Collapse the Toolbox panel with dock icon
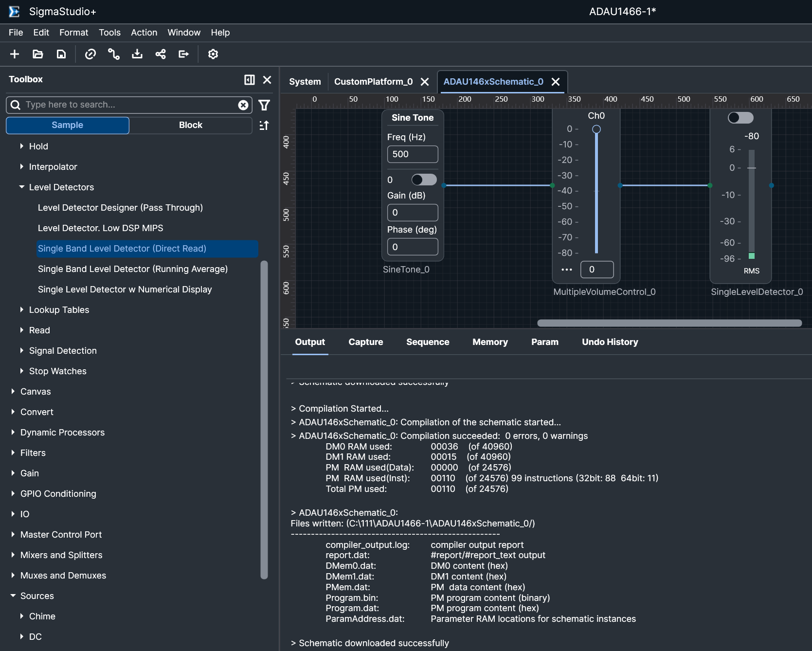812x651 pixels. tap(250, 80)
